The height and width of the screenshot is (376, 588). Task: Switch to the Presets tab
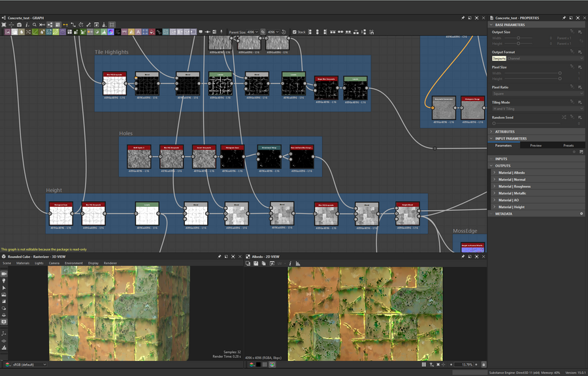click(568, 146)
